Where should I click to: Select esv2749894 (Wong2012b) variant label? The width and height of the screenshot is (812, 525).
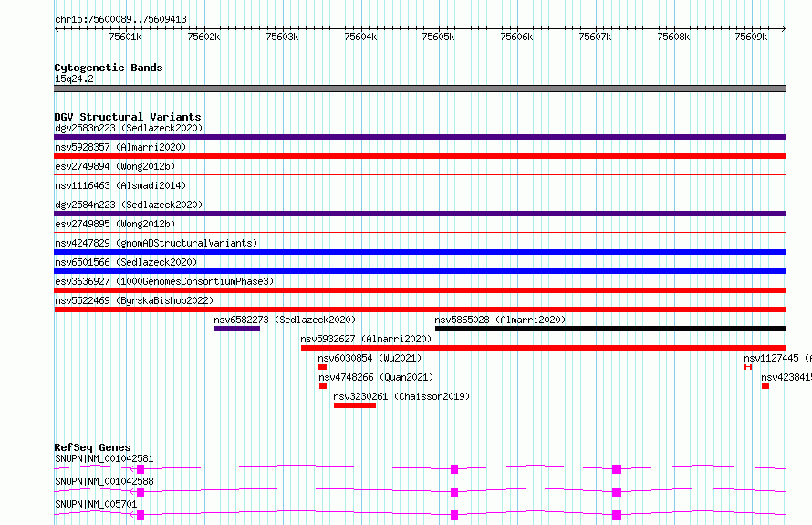(115, 166)
